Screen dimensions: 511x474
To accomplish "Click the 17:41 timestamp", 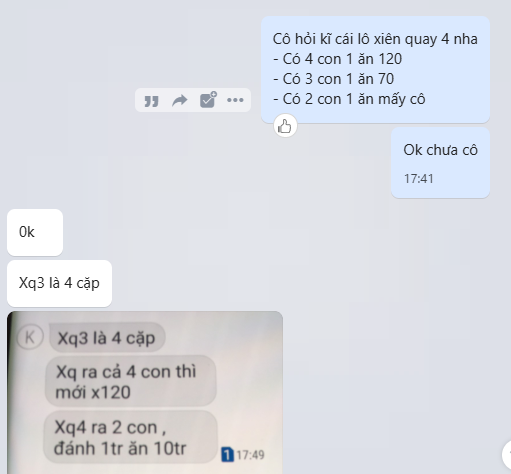I will (419, 179).
